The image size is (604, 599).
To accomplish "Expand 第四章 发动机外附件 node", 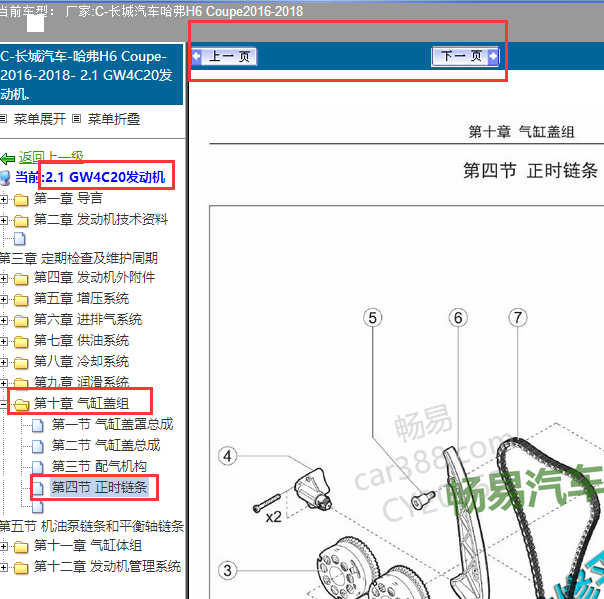I will [3, 278].
